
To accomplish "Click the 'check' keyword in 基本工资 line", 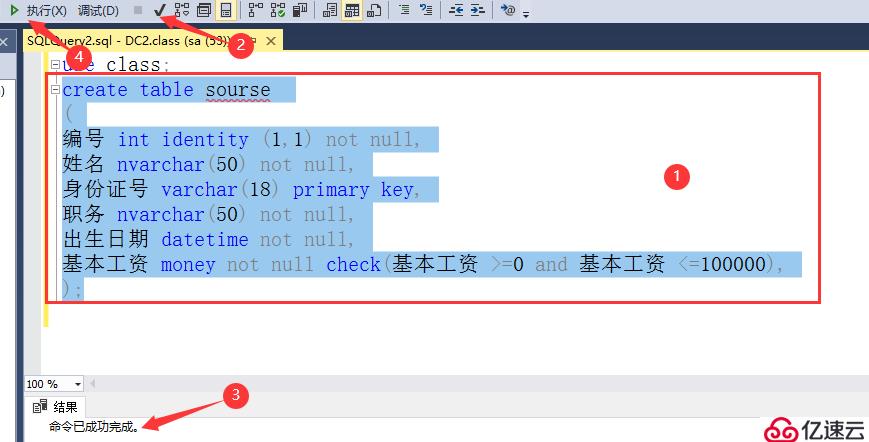I will coord(354,265).
